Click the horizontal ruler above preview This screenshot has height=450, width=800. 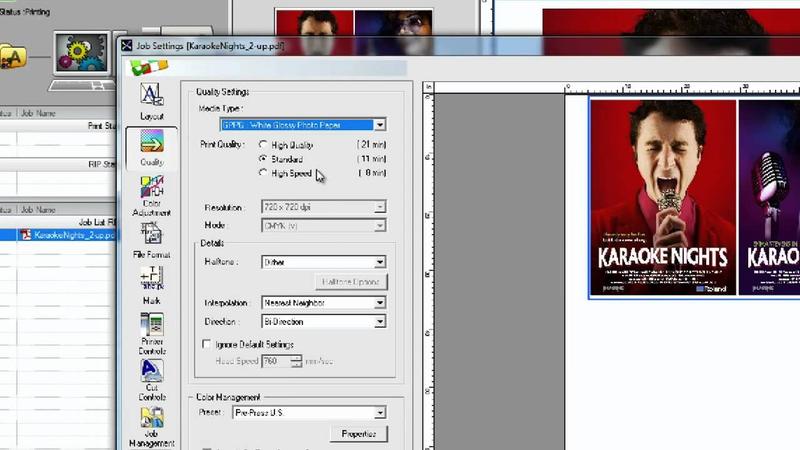pyautogui.click(x=617, y=87)
